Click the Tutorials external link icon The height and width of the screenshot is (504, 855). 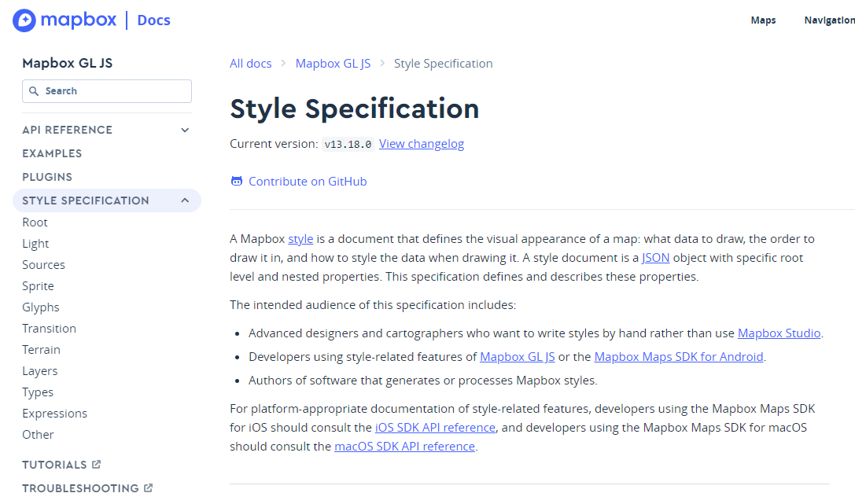(97, 464)
